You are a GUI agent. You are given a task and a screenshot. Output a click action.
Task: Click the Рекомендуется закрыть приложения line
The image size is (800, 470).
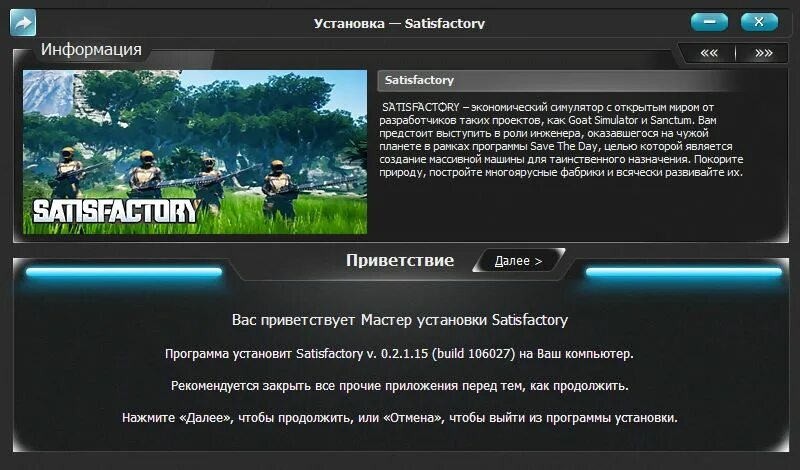(x=400, y=386)
